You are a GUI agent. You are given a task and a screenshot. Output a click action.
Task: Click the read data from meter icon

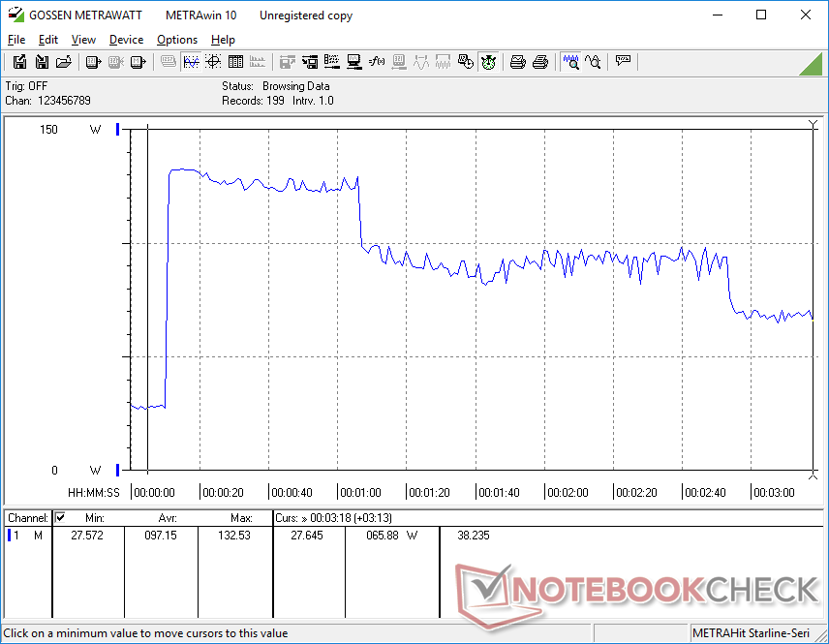93,62
